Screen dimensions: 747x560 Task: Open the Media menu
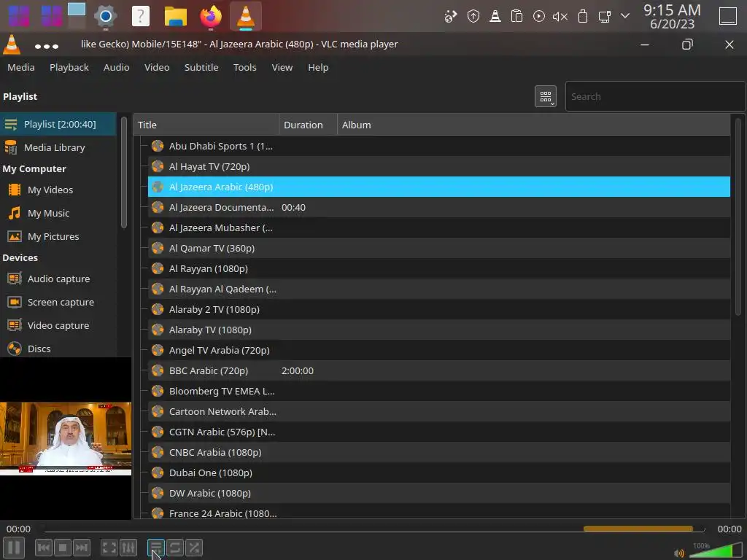click(21, 68)
